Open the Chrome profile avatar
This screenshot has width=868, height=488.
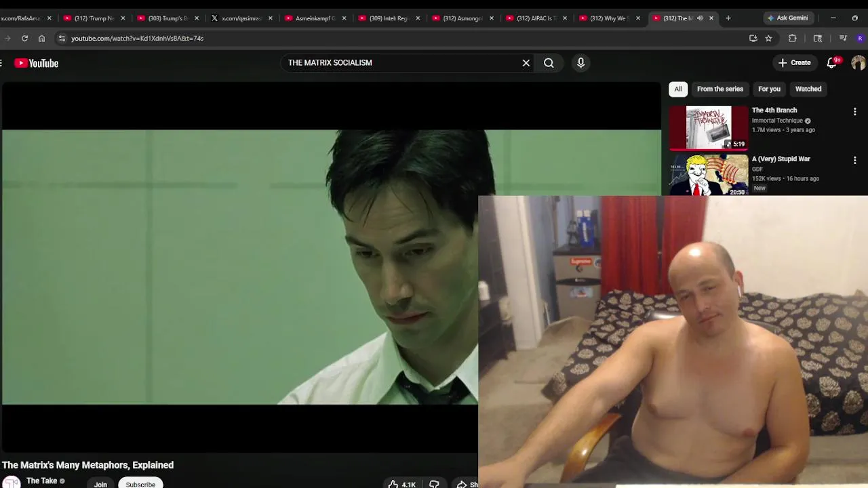(861, 39)
